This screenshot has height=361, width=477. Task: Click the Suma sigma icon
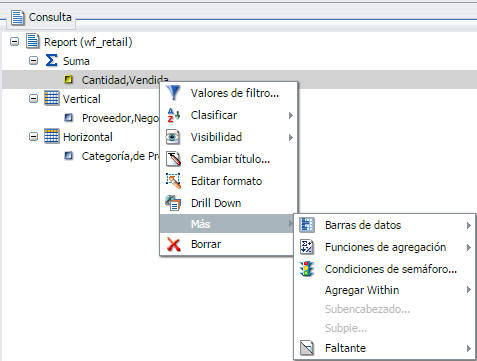pyautogui.click(x=51, y=60)
